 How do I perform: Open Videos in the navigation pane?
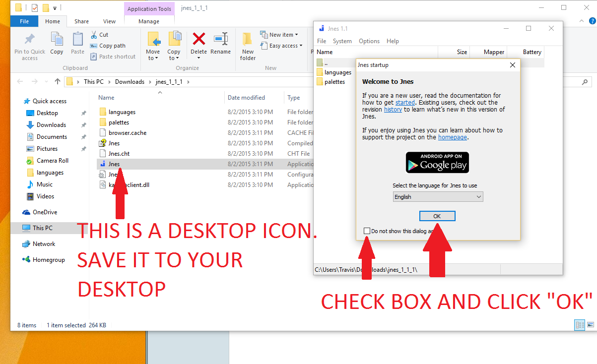(45, 196)
